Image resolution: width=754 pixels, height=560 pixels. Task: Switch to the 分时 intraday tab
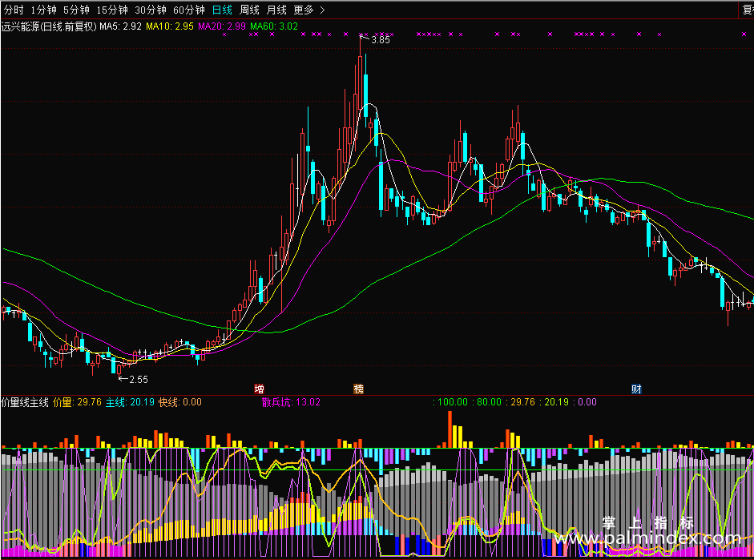pos(14,10)
